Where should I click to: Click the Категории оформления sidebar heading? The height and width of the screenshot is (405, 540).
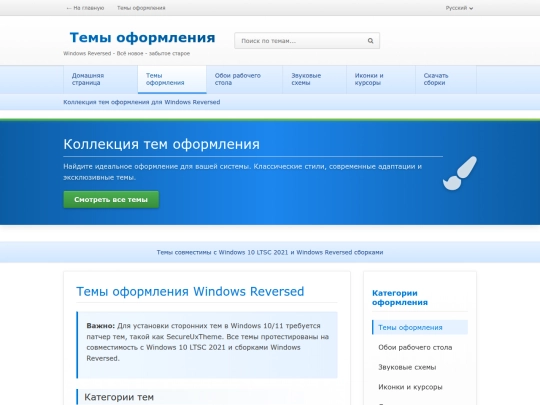(400, 298)
